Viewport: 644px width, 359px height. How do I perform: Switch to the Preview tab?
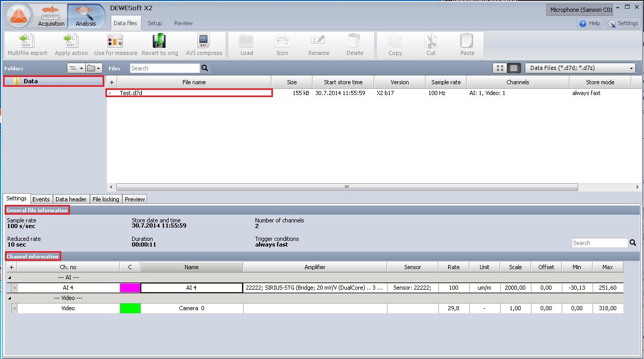[135, 199]
